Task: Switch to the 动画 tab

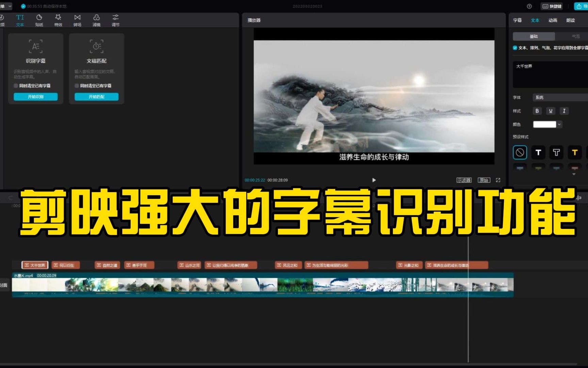Action: (x=553, y=20)
